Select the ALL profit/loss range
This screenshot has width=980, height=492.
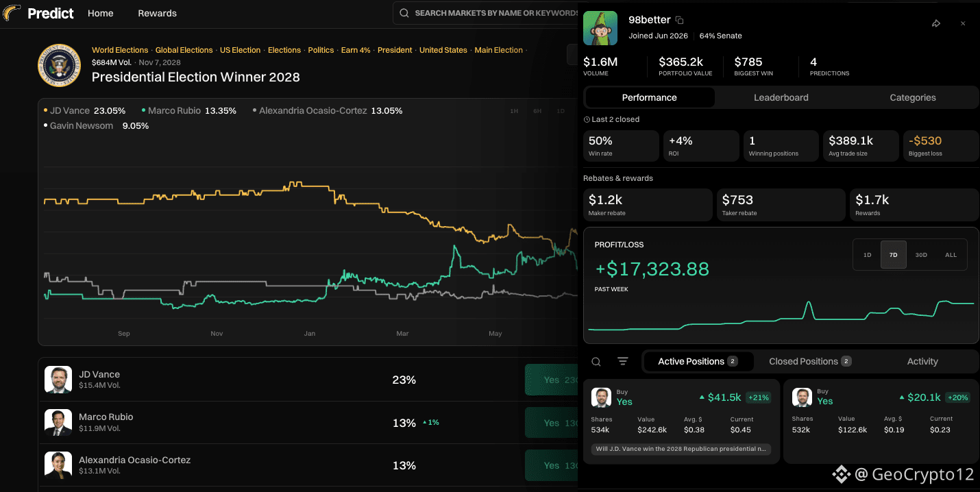[x=951, y=255]
